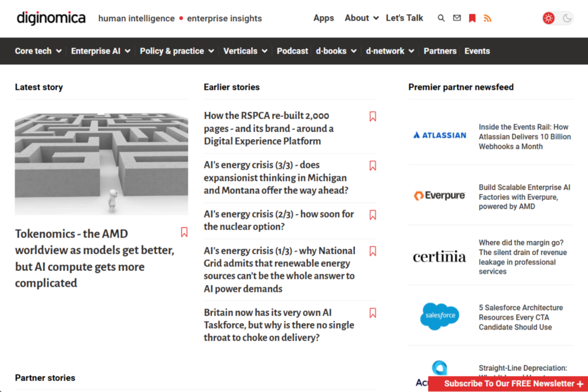Subscribe To Our FREE Newsletter button

click(508, 384)
